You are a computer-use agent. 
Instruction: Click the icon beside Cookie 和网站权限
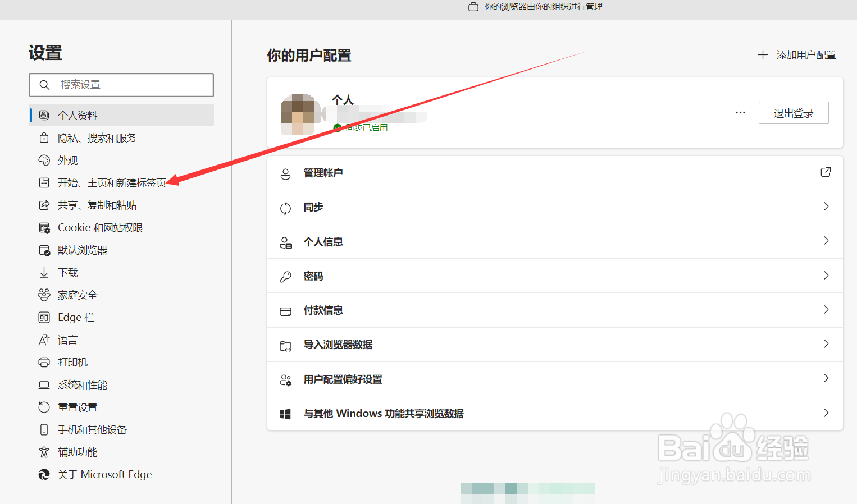pos(44,227)
